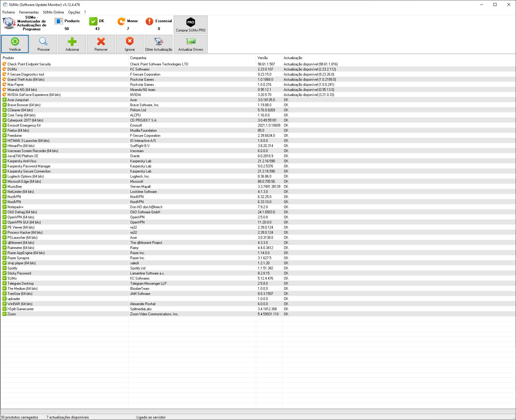Select the Telegram Desktop row
Image resolution: width=516 pixels, height=420 pixels.
258,283
